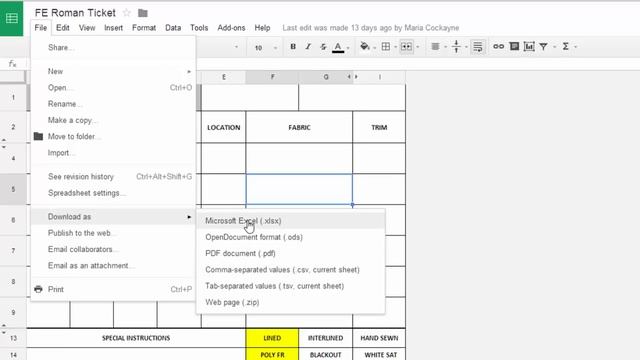Select the row 5 header
The height and width of the screenshot is (360, 640).
(13, 189)
